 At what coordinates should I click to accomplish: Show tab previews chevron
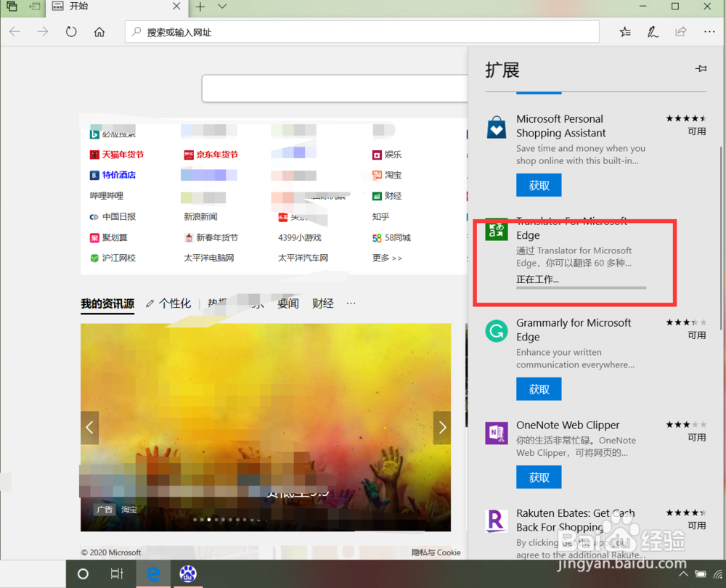click(222, 7)
